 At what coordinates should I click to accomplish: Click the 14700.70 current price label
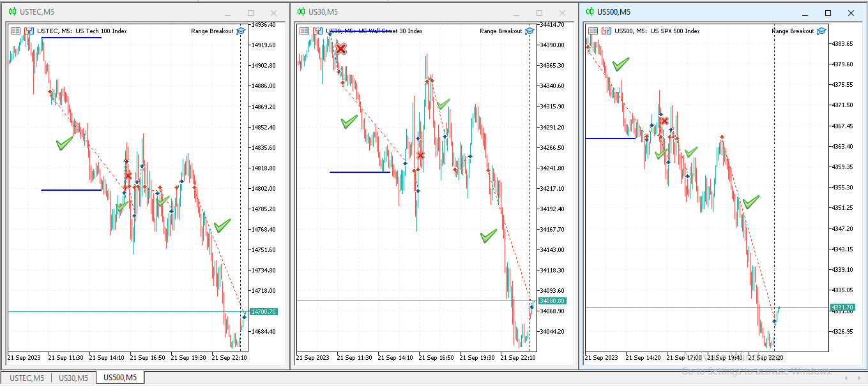pyautogui.click(x=263, y=312)
